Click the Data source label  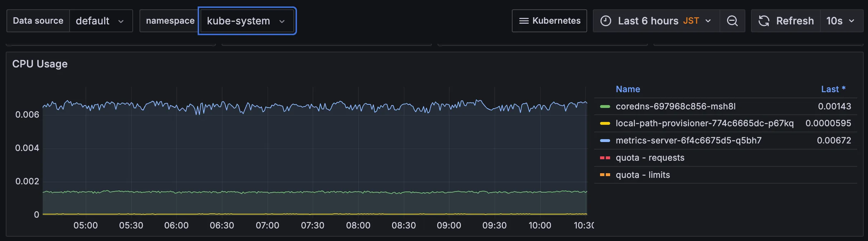point(38,21)
